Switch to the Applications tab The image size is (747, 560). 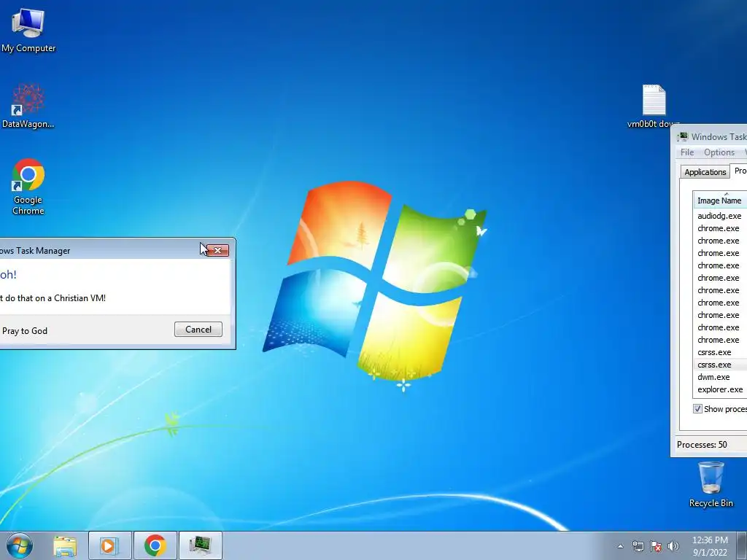tap(705, 172)
